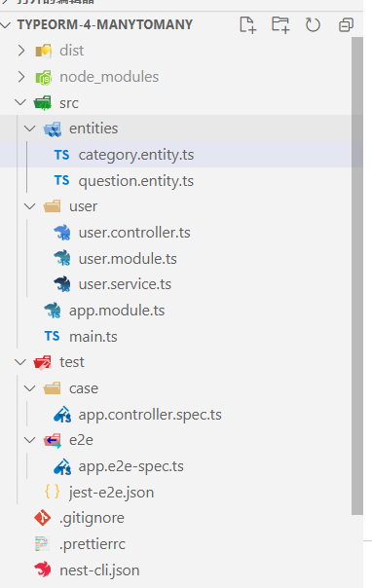Click the New Folder icon
The image size is (372, 588).
tap(280, 25)
